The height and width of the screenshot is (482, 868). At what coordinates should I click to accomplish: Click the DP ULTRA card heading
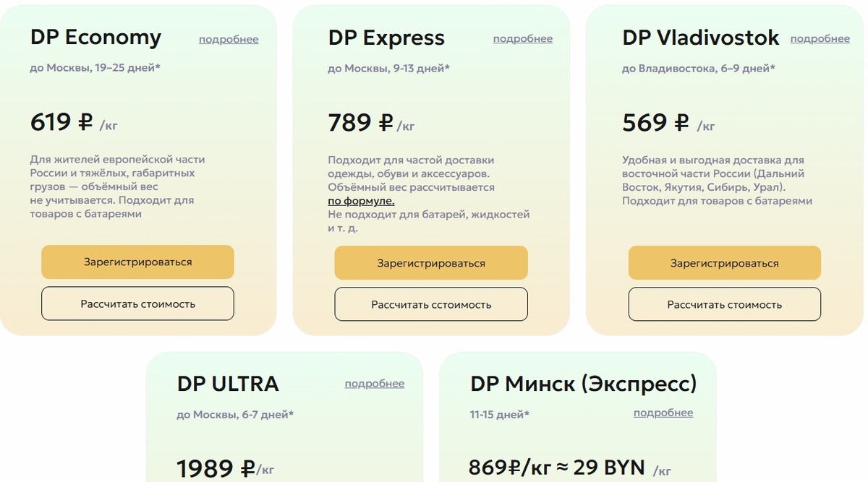tap(228, 383)
